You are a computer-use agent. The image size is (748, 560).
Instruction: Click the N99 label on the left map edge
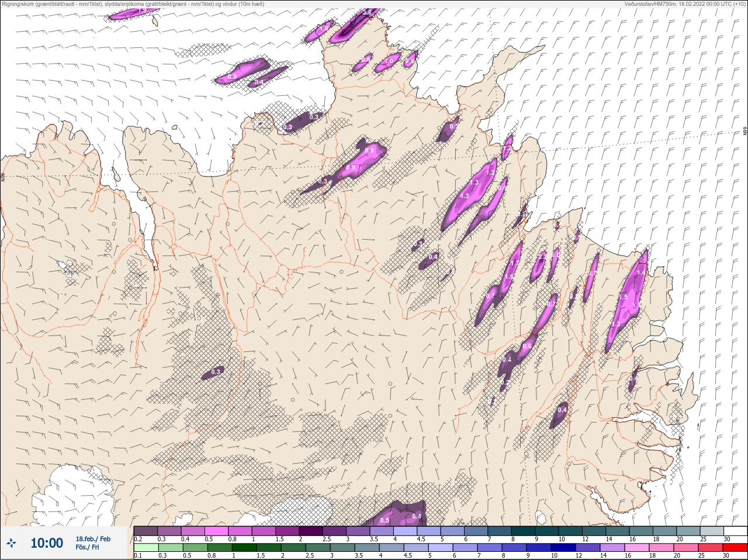coord(3,176)
